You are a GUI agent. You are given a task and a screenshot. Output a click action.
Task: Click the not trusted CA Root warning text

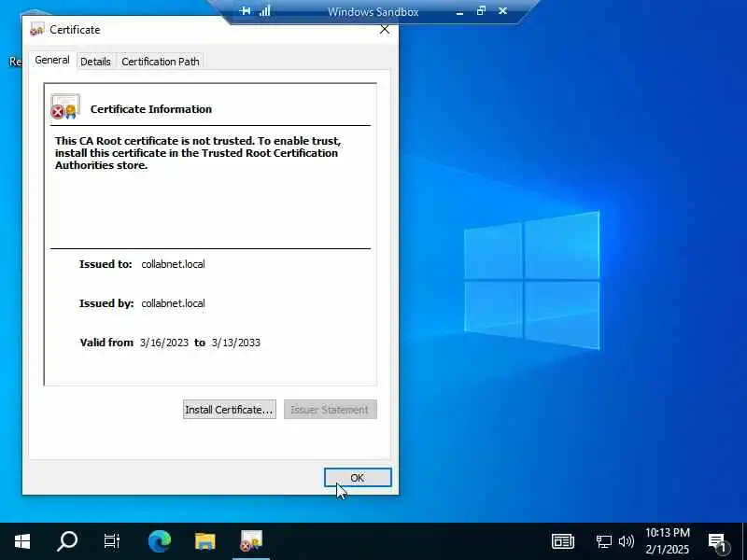[198, 153]
